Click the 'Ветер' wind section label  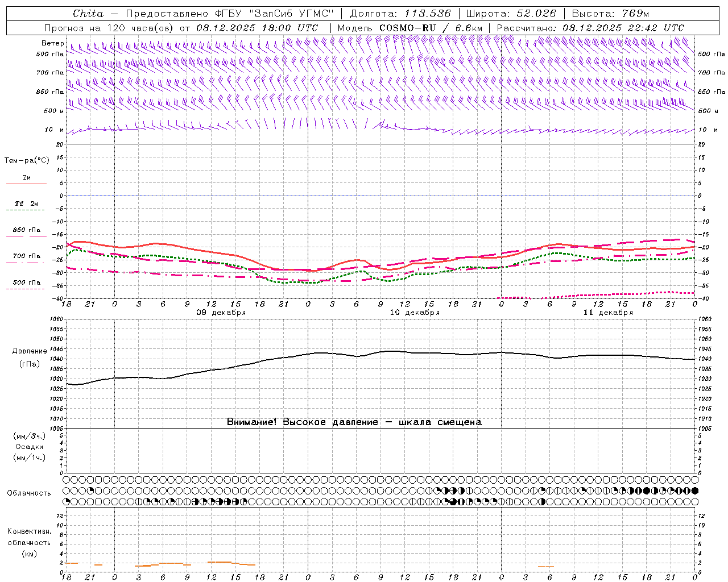click(x=52, y=43)
